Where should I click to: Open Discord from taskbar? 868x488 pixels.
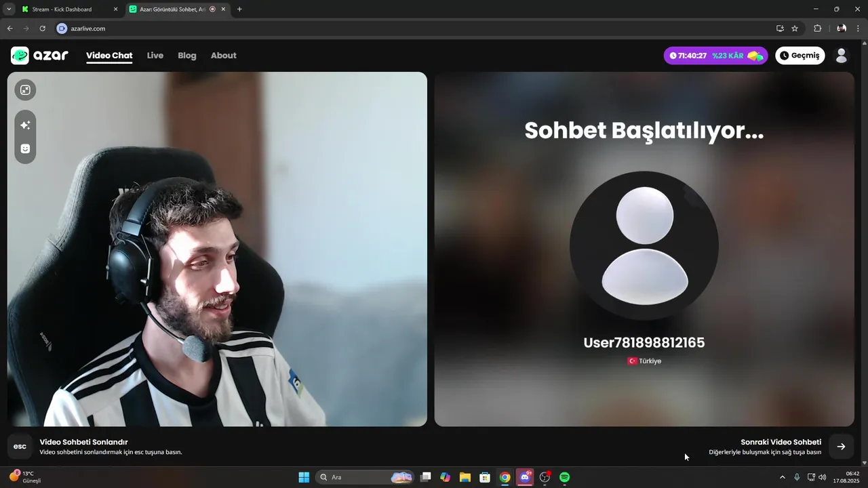[x=525, y=477]
